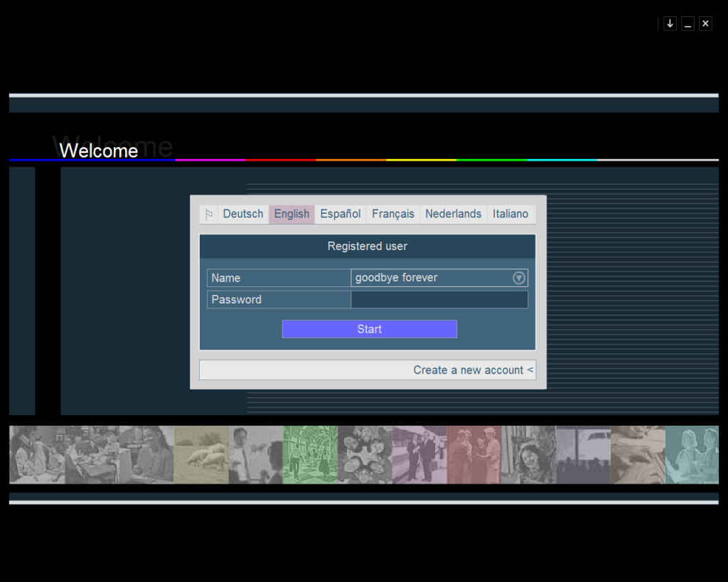
Task: Pick the Nederlands language tab
Action: click(453, 214)
